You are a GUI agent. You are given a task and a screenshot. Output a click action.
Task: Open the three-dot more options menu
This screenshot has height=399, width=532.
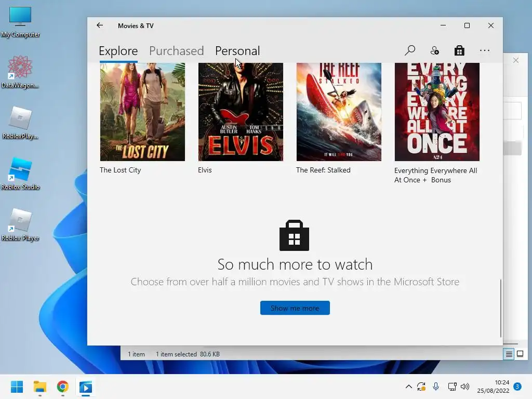pyautogui.click(x=485, y=50)
